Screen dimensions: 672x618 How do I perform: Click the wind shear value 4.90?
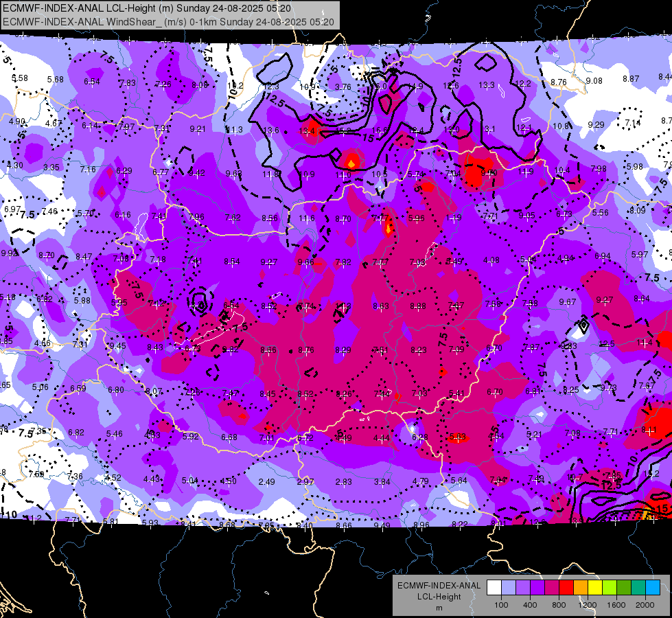click(x=17, y=122)
